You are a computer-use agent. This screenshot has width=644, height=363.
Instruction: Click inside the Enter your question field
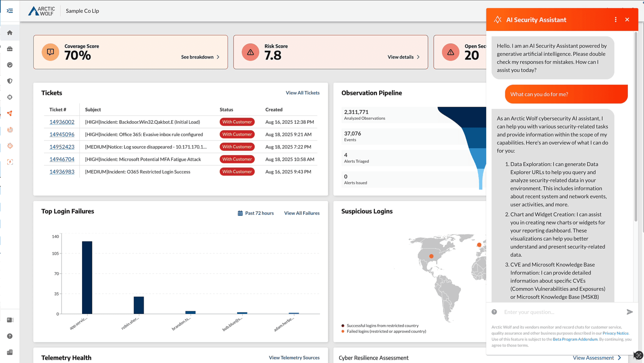point(562,312)
